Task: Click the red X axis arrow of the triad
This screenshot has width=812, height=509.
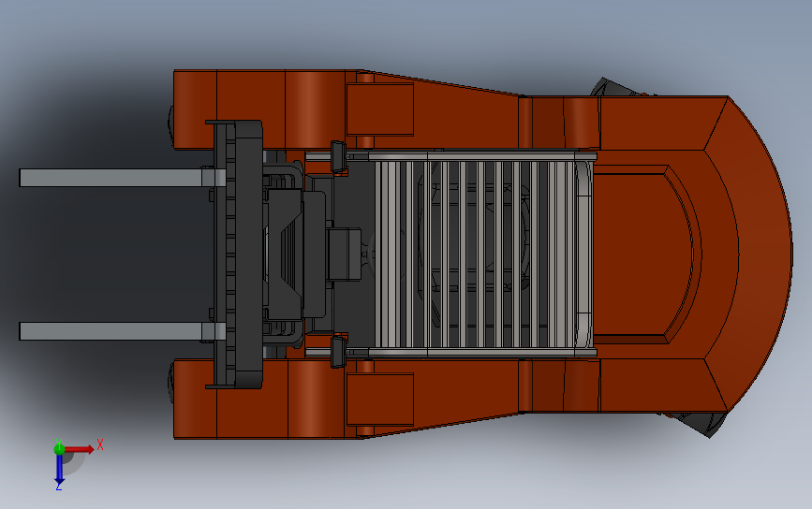Action: (79, 449)
